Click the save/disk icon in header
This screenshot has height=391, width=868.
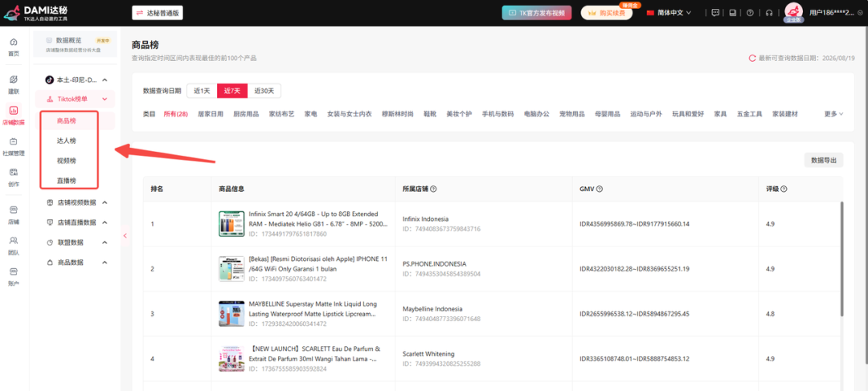[733, 13]
